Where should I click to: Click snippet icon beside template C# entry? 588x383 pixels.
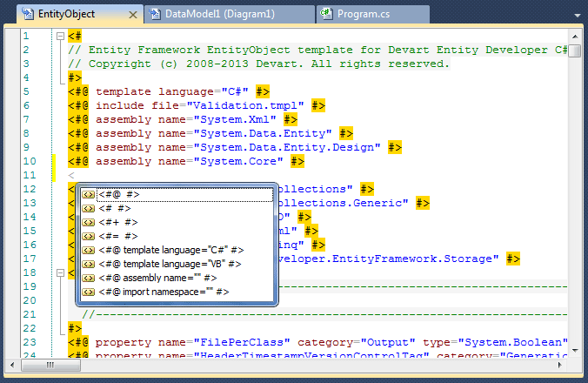click(x=89, y=250)
